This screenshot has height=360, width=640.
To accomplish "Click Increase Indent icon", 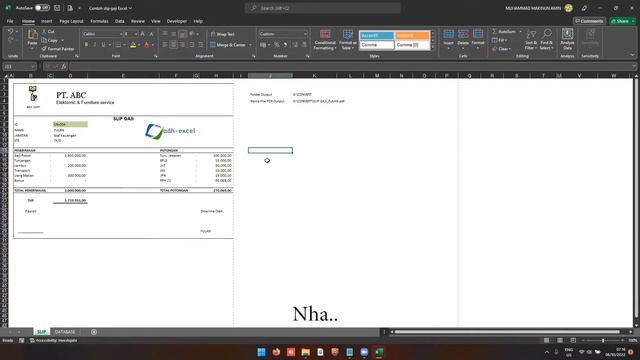I will pyautogui.click(x=200, y=45).
